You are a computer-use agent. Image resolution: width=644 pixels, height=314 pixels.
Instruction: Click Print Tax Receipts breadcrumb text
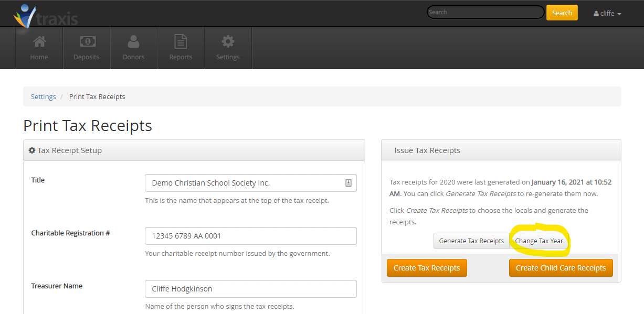[x=97, y=96]
